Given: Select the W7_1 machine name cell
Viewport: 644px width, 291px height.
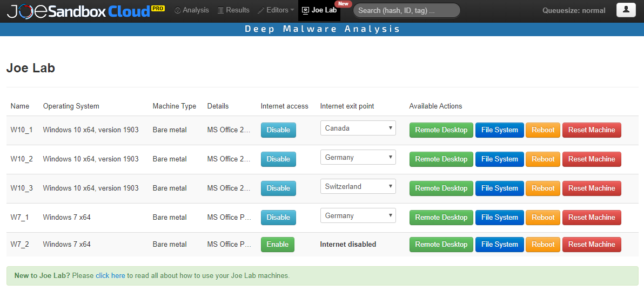Looking at the screenshot, I should (x=19, y=218).
